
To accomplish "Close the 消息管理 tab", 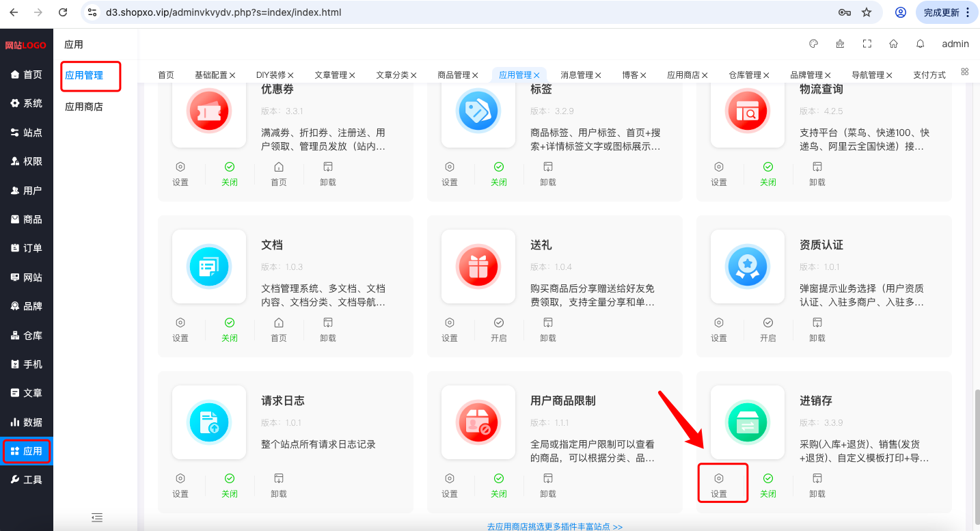I will coord(598,75).
